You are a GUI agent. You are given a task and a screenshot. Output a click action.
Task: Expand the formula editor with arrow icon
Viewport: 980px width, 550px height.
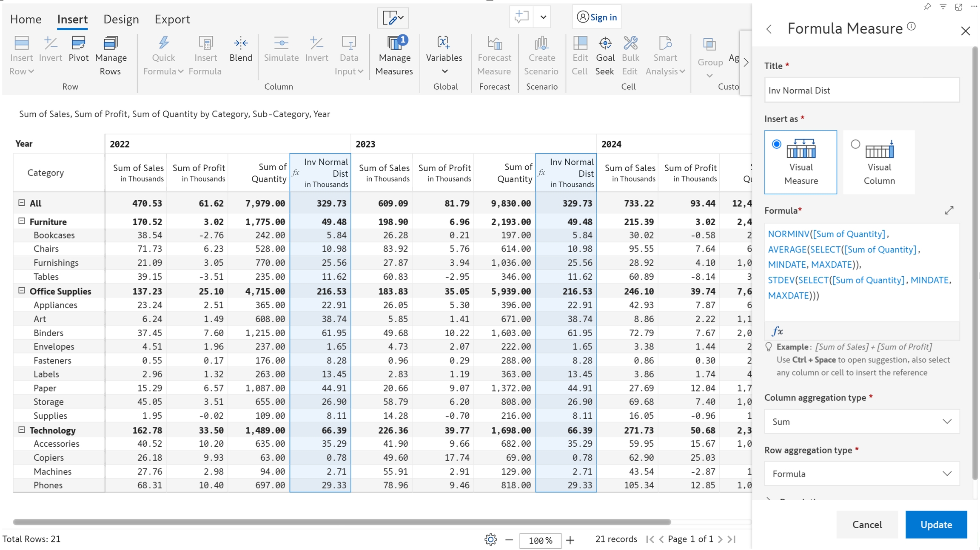[x=949, y=210]
